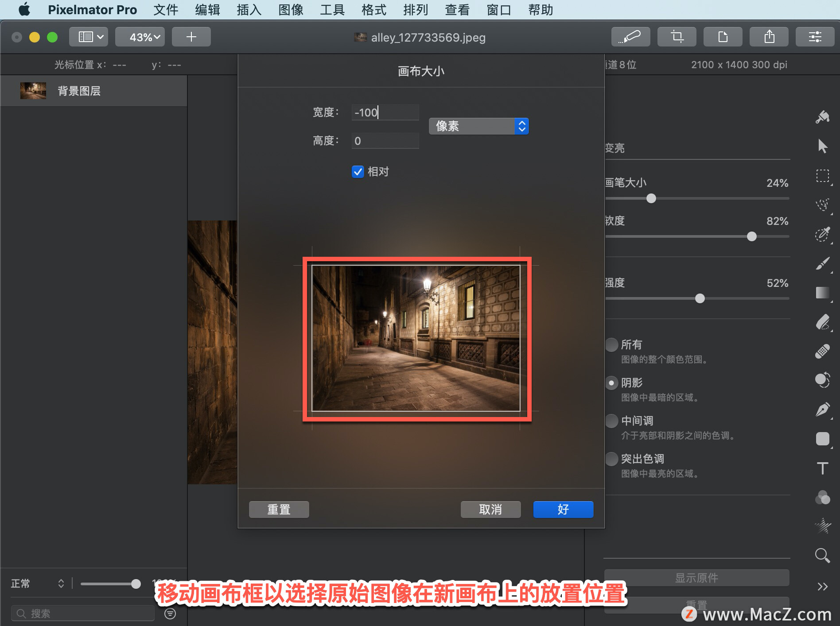
Task: Select the 所有 range radio button
Action: pyautogui.click(x=612, y=344)
